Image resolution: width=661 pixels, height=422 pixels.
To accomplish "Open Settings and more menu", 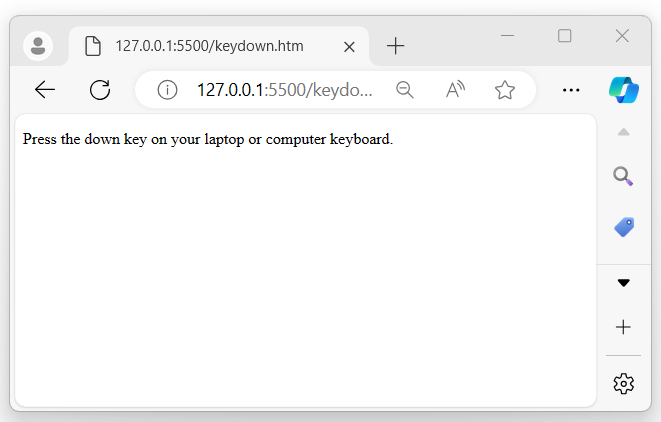I will coord(571,90).
